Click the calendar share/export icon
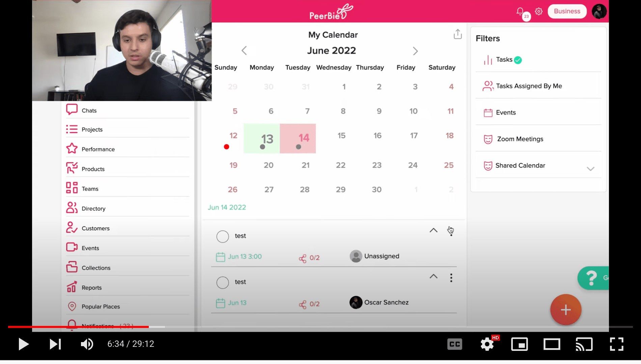Image resolution: width=641 pixels, height=364 pixels. (x=457, y=34)
